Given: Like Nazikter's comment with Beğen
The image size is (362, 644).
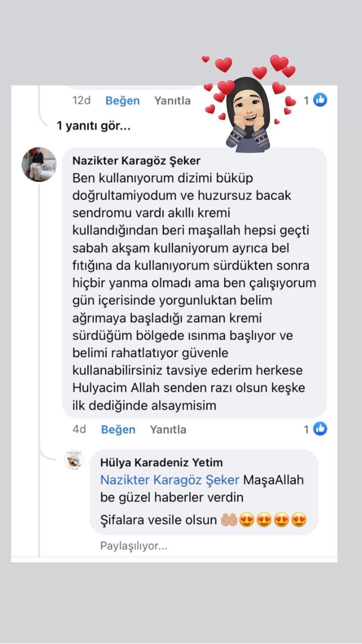Looking at the screenshot, I should (x=118, y=429).
